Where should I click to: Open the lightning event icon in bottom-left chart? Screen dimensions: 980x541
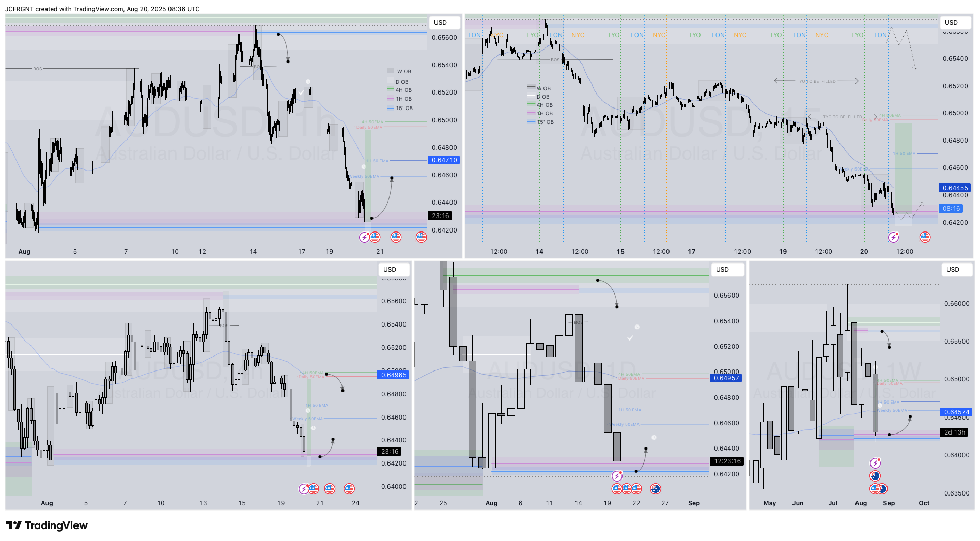pyautogui.click(x=304, y=489)
